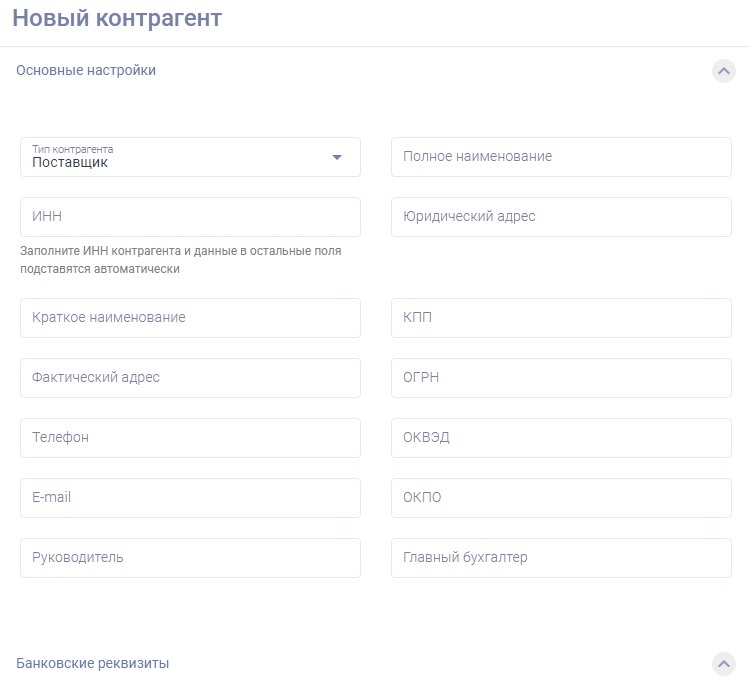Click the Фактический адрес field
This screenshot has width=749, height=700.
(x=190, y=378)
